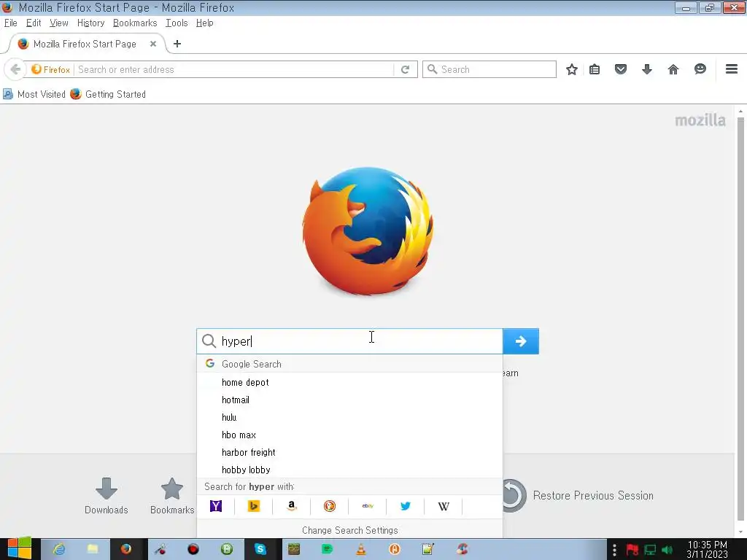Launch Internet Explorer from taskbar

pyautogui.click(x=58, y=549)
